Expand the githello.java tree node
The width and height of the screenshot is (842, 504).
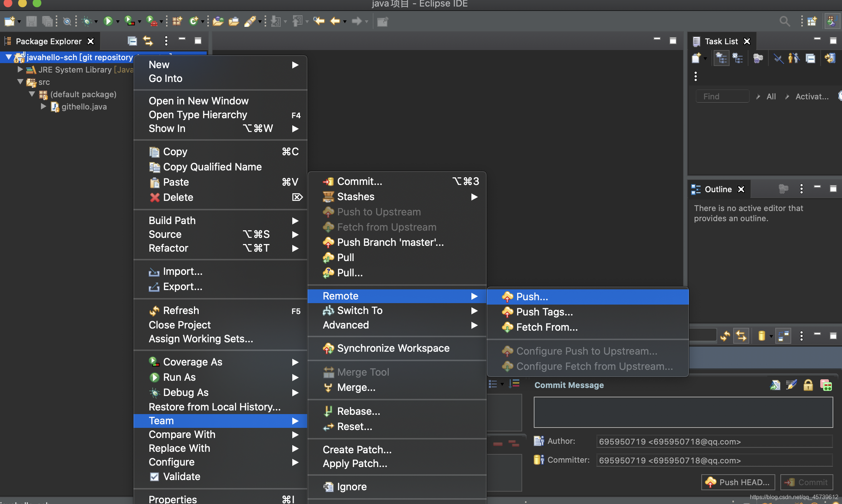(x=44, y=107)
